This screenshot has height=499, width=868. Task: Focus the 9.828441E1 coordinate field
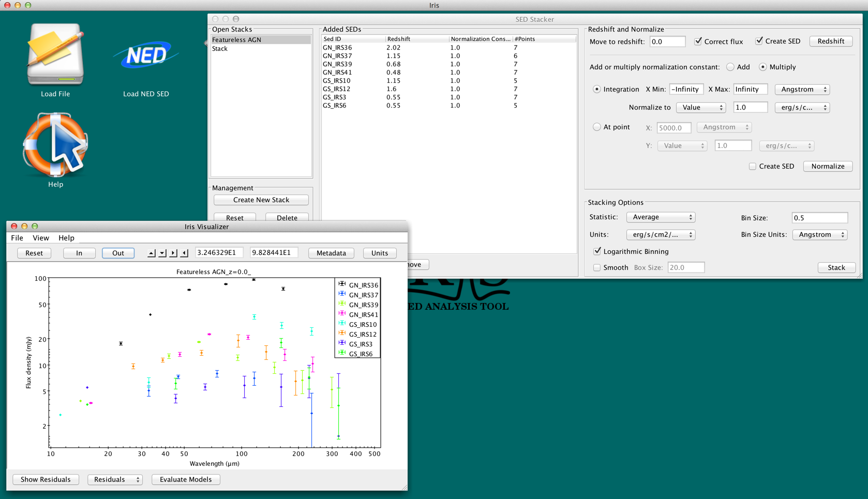274,253
